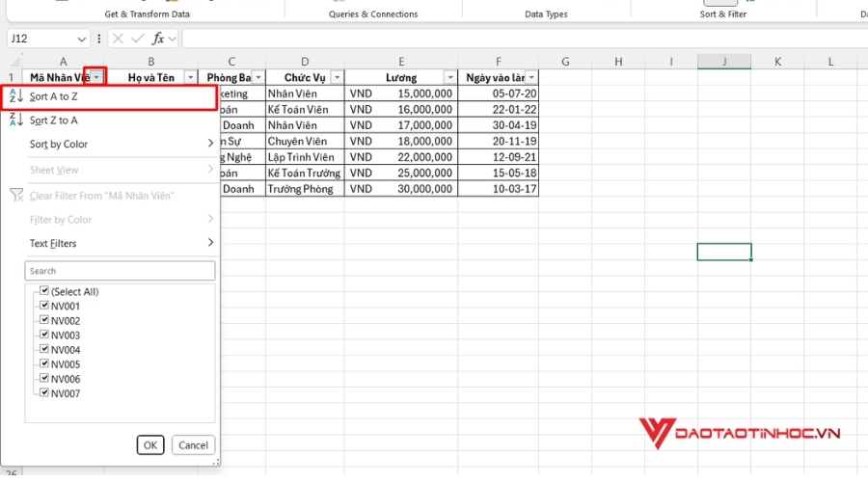Select the column H header

click(617, 62)
